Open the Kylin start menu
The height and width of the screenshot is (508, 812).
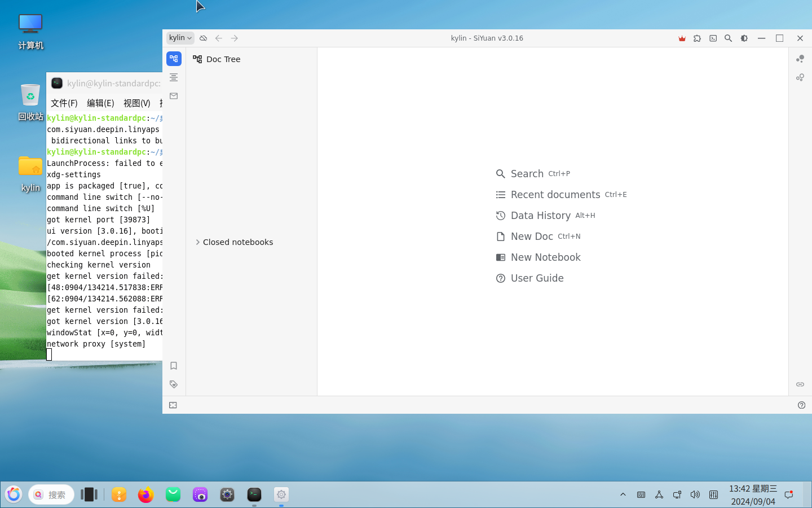14,494
